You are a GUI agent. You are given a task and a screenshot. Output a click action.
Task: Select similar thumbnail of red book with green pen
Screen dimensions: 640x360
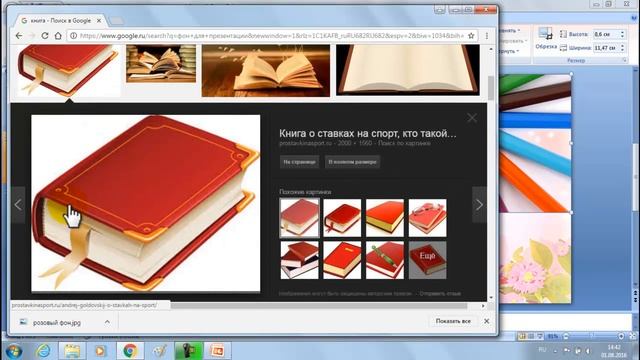(x=385, y=260)
